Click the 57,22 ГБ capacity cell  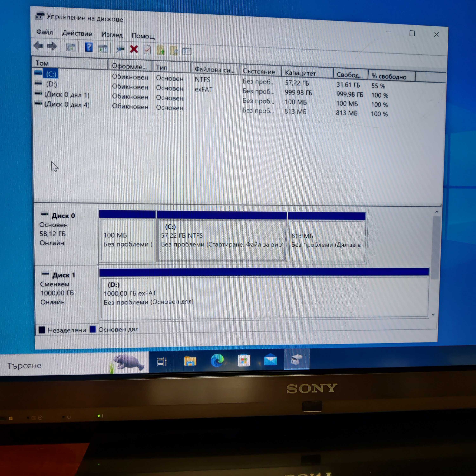click(297, 83)
